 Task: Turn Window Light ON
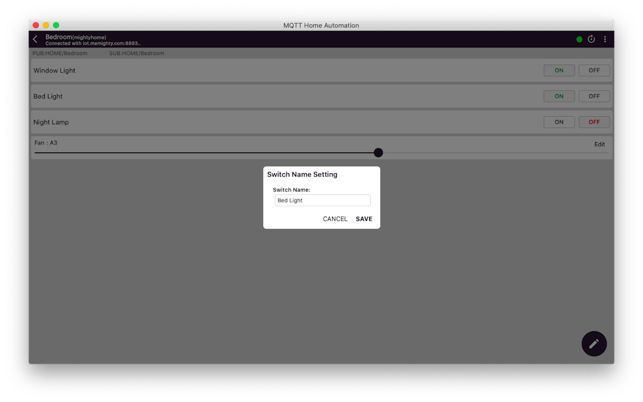(x=559, y=71)
